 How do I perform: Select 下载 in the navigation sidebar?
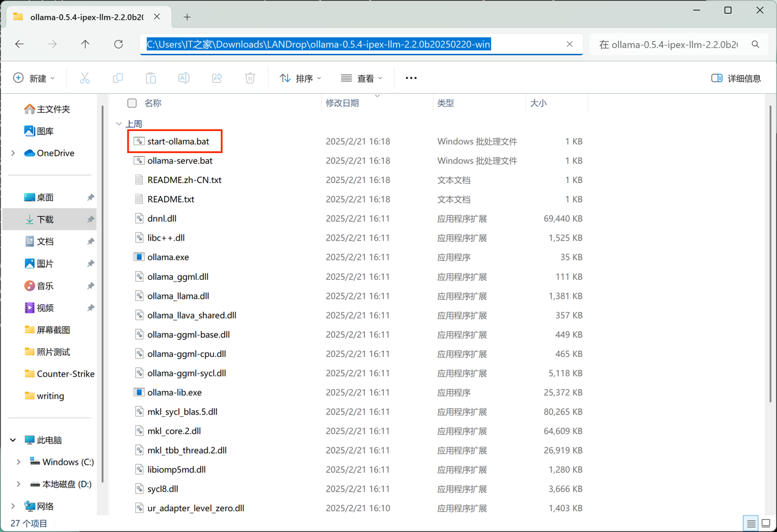pos(45,219)
